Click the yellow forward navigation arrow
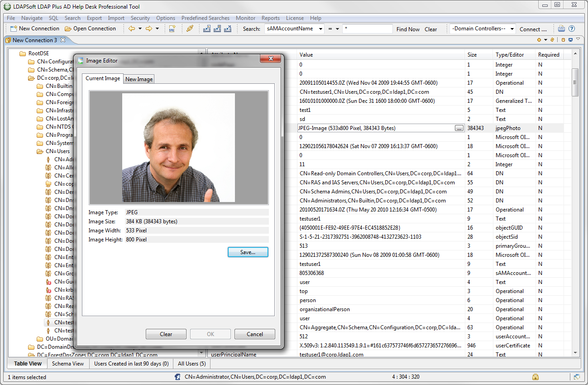Viewport: 588px width, 385px height. click(x=148, y=29)
